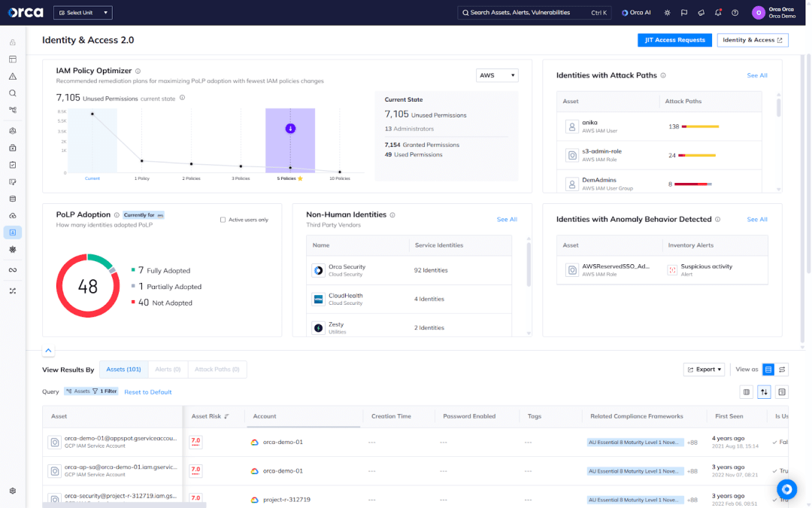Click See All for Identities with Attack Paths
The image size is (812, 508).
pyautogui.click(x=757, y=76)
